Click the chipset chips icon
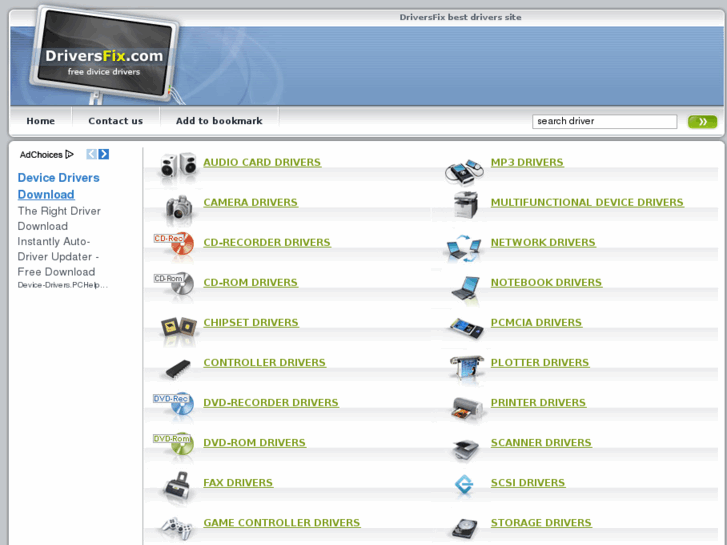The height and width of the screenshot is (545, 727). tap(179, 327)
